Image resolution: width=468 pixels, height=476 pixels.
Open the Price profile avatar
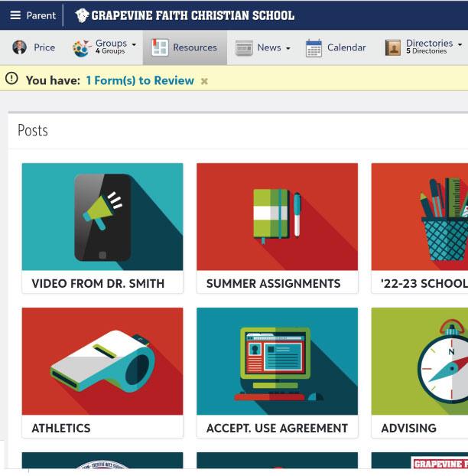click(19, 47)
